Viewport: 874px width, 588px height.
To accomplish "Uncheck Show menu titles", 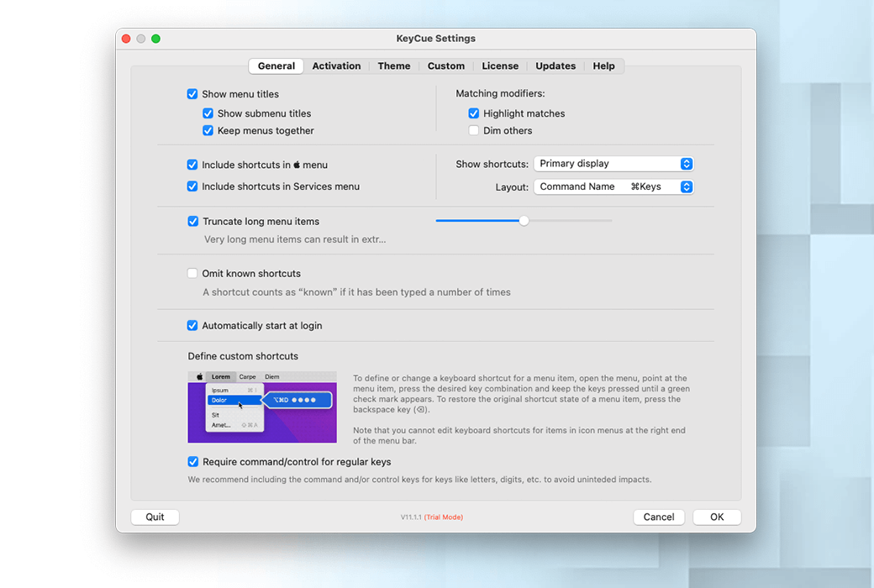I will pos(192,94).
